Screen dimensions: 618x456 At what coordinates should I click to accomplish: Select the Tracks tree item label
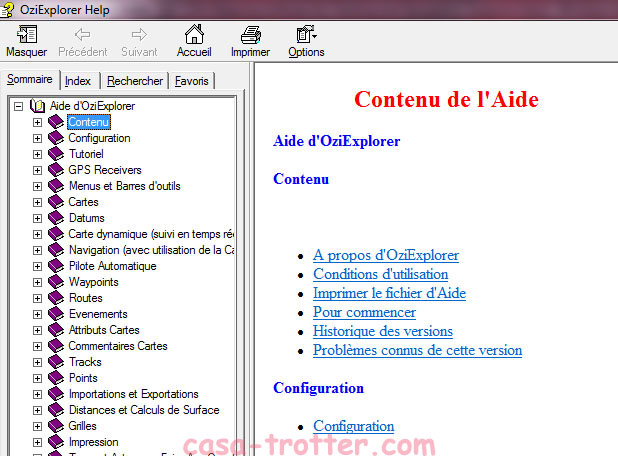85,362
